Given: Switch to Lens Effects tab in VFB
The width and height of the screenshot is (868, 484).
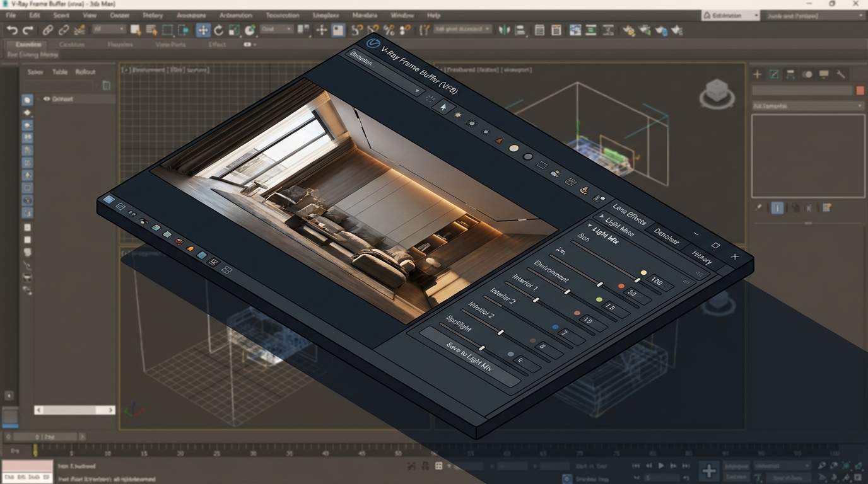Looking at the screenshot, I should (630, 216).
